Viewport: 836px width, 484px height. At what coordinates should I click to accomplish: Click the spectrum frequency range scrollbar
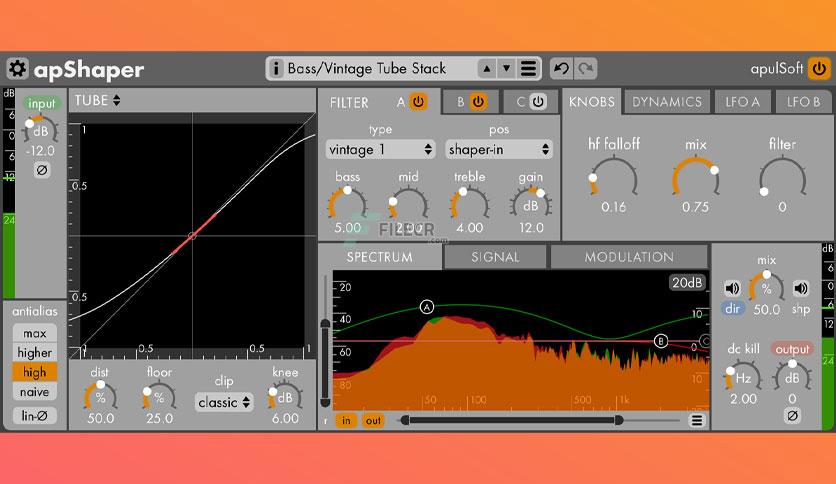pos(512,421)
